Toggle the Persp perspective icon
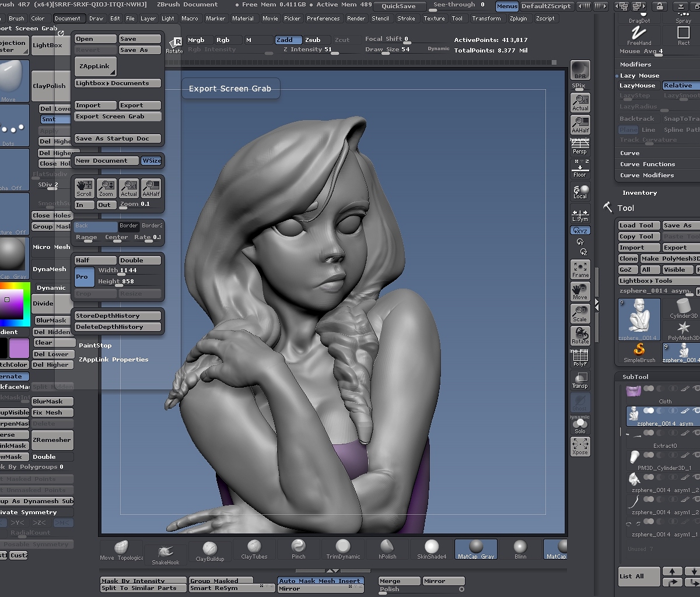Viewport: 700px width, 597px height. (580, 147)
